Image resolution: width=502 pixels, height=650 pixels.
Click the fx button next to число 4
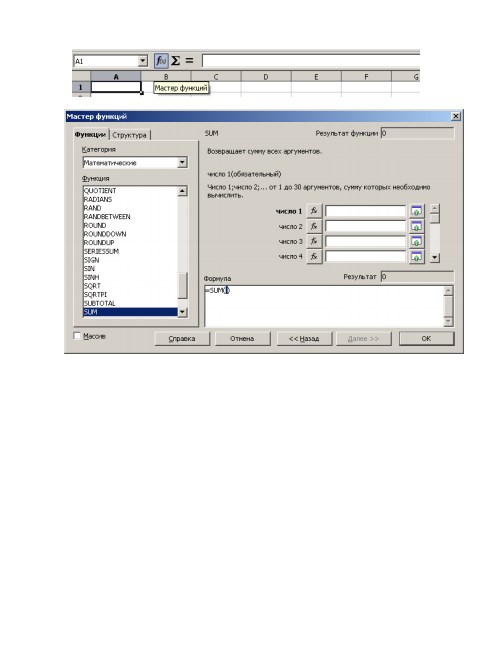[314, 257]
